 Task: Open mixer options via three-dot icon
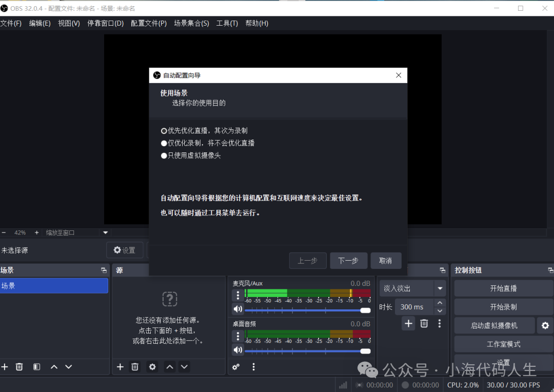pos(253,366)
